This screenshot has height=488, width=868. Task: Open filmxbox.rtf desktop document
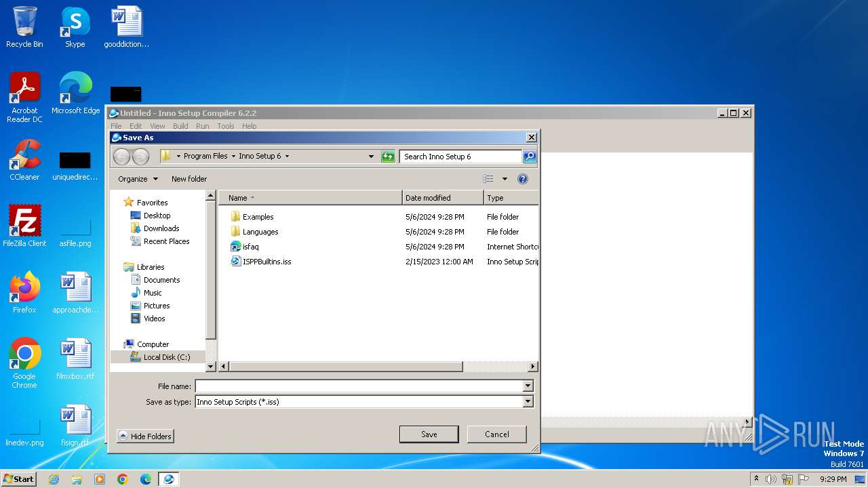tap(75, 359)
